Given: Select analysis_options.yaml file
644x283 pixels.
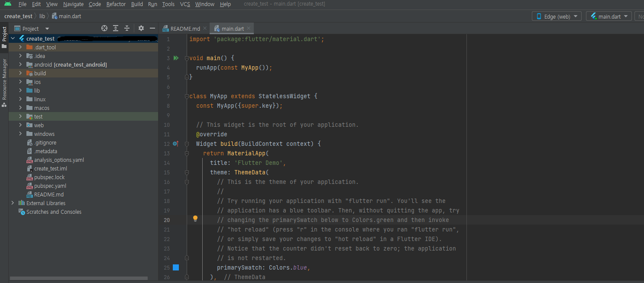Looking at the screenshot, I should [59, 160].
